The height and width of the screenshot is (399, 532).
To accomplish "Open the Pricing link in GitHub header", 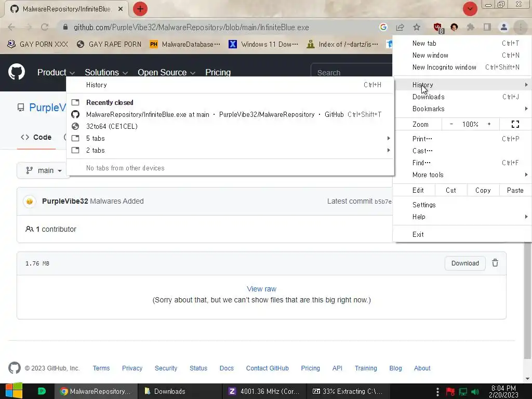I will coord(218,72).
